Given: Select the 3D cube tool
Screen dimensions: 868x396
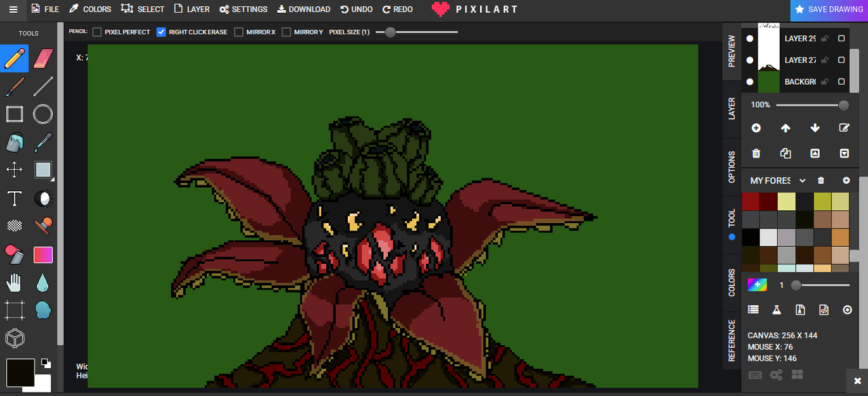Looking at the screenshot, I should (x=14, y=338).
